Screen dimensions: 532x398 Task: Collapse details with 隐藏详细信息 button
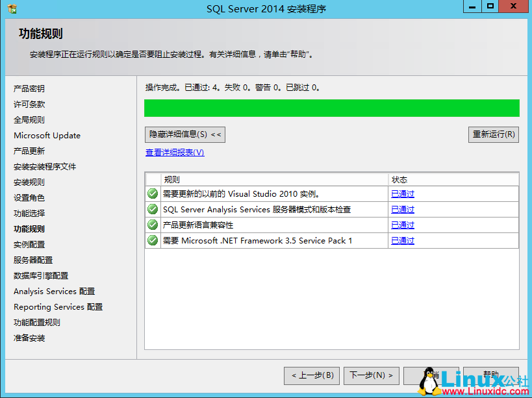[x=185, y=134]
